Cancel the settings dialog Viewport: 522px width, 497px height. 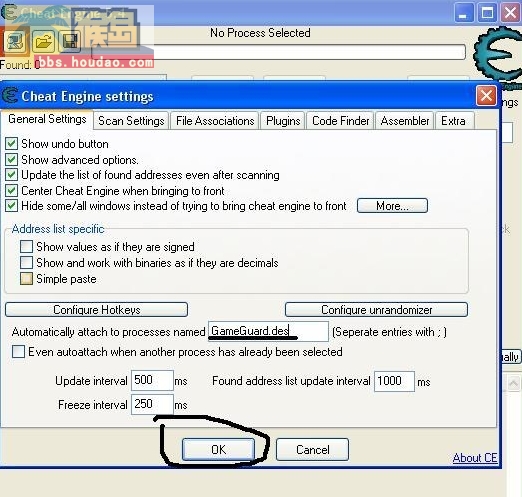tap(313, 450)
